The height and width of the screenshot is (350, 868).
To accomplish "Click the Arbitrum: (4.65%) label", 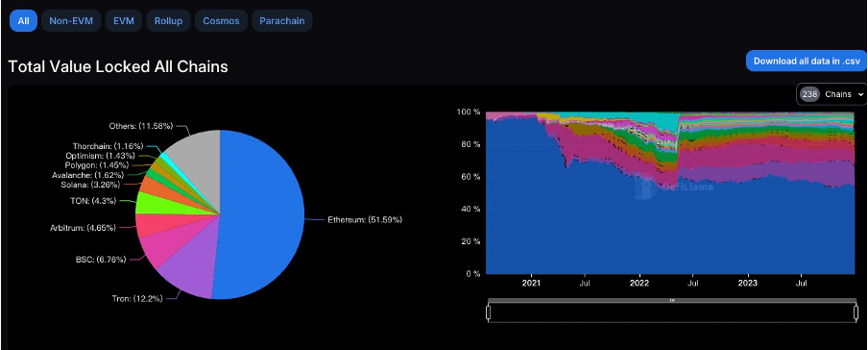I will tap(84, 228).
